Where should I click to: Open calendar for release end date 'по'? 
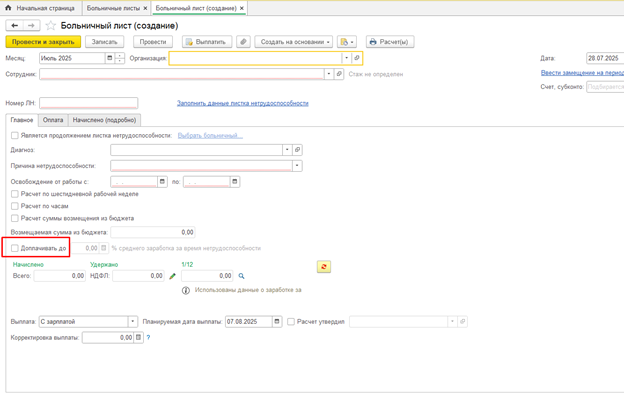coord(235,182)
